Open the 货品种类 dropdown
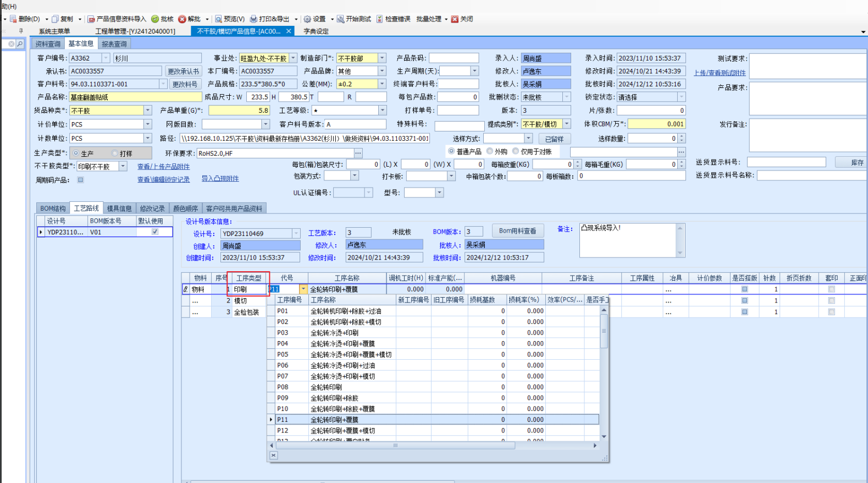Viewport: 868px width, 483px height. click(147, 110)
